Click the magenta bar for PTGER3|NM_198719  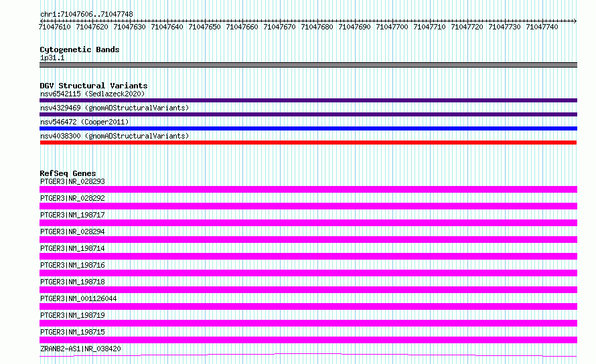pos(308,323)
